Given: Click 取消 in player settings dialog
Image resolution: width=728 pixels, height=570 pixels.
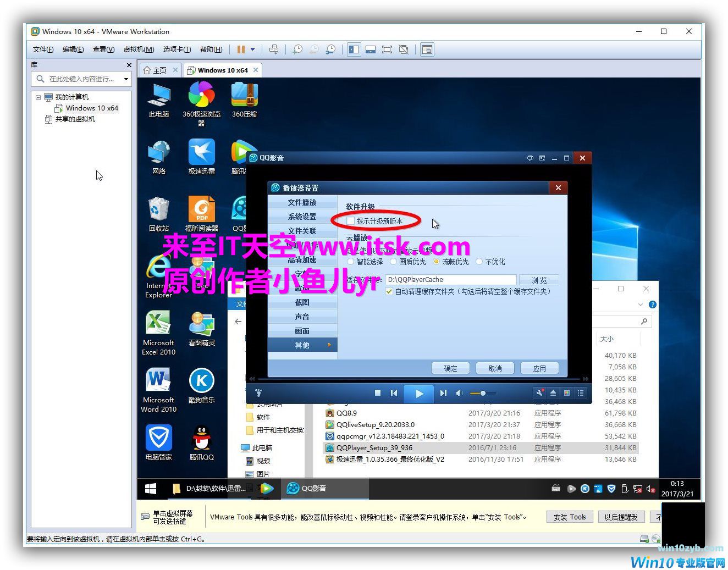Looking at the screenshot, I should (495, 368).
